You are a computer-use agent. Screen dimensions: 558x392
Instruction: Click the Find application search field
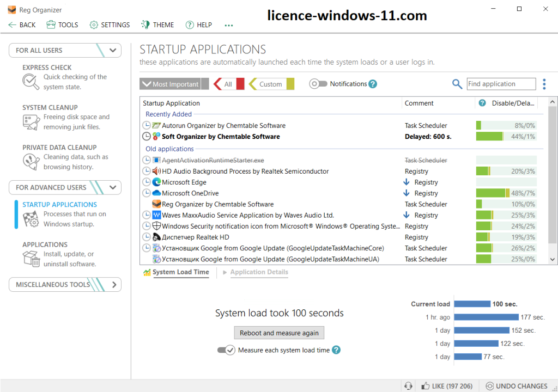tap(501, 84)
